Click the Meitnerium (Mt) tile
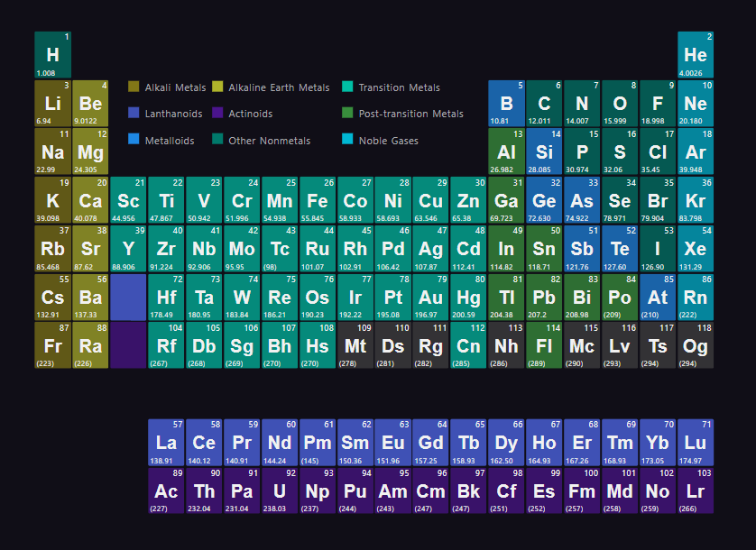This screenshot has width=756, height=550. coord(355,345)
